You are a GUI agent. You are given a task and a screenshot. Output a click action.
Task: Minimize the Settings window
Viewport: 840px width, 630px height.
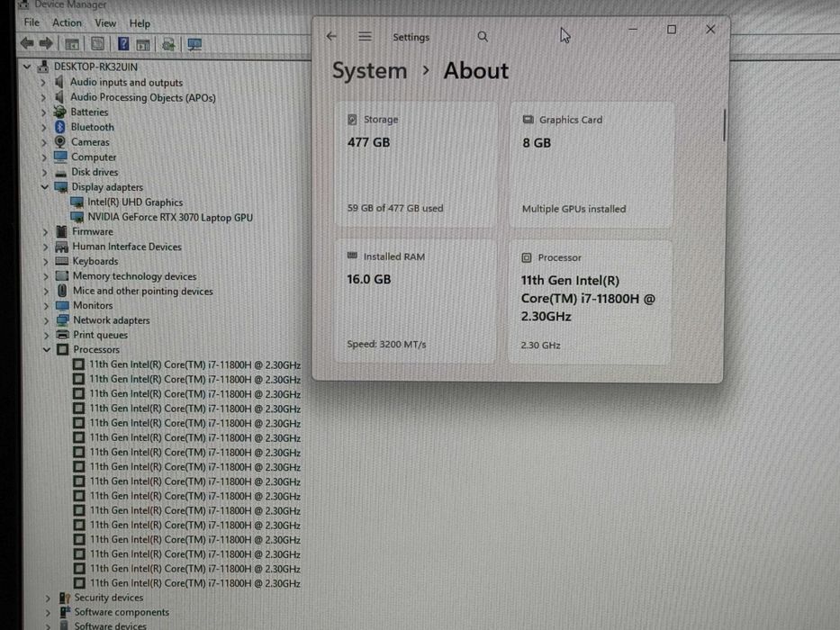point(633,29)
